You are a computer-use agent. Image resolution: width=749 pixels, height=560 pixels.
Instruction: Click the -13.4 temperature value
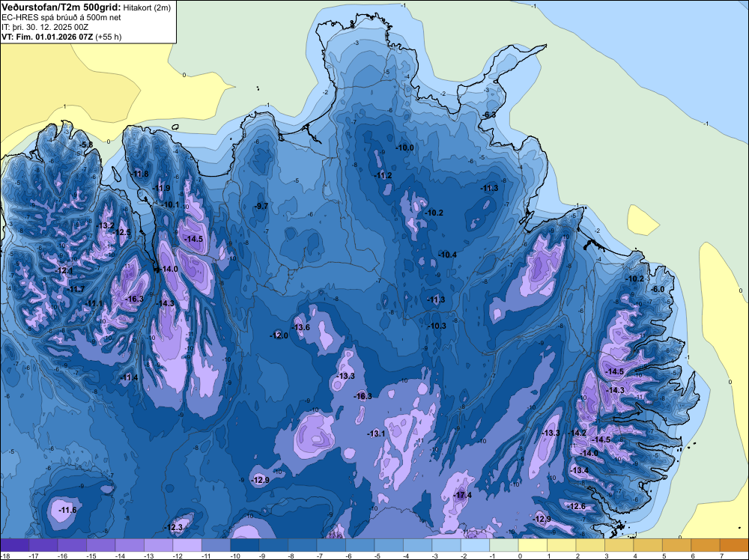(x=580, y=470)
